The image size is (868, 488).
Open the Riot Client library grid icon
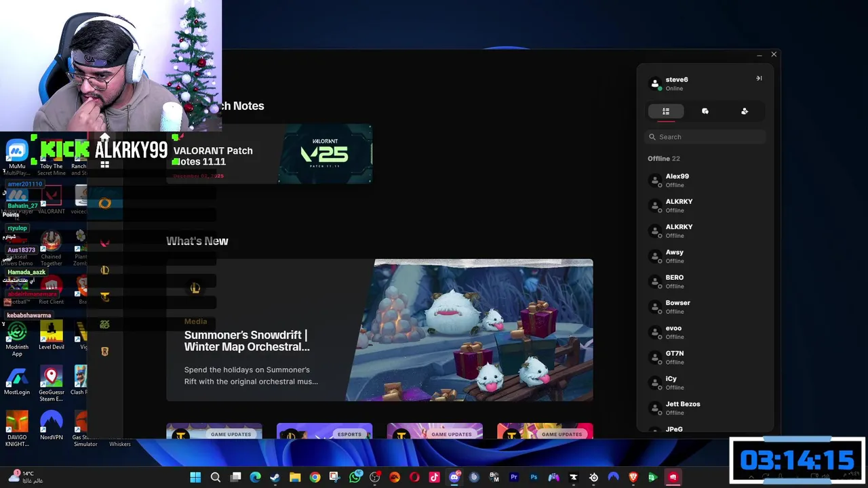pos(104,164)
